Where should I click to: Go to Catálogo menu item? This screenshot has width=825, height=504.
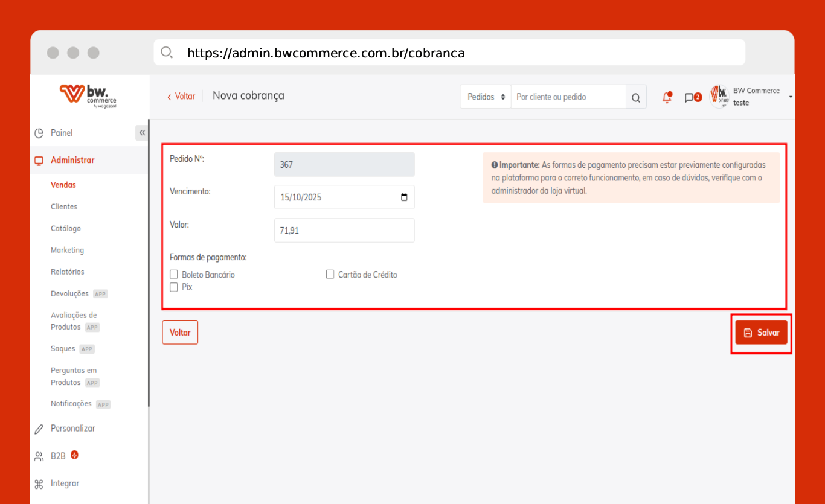click(x=66, y=228)
